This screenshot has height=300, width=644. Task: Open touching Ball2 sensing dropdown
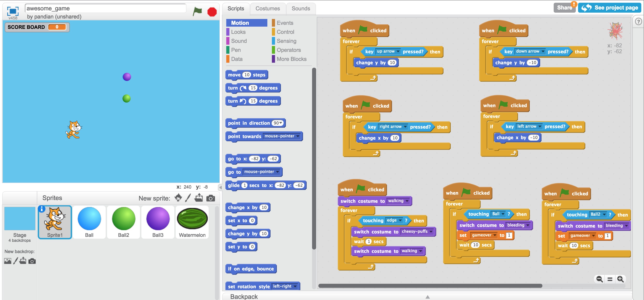(604, 214)
